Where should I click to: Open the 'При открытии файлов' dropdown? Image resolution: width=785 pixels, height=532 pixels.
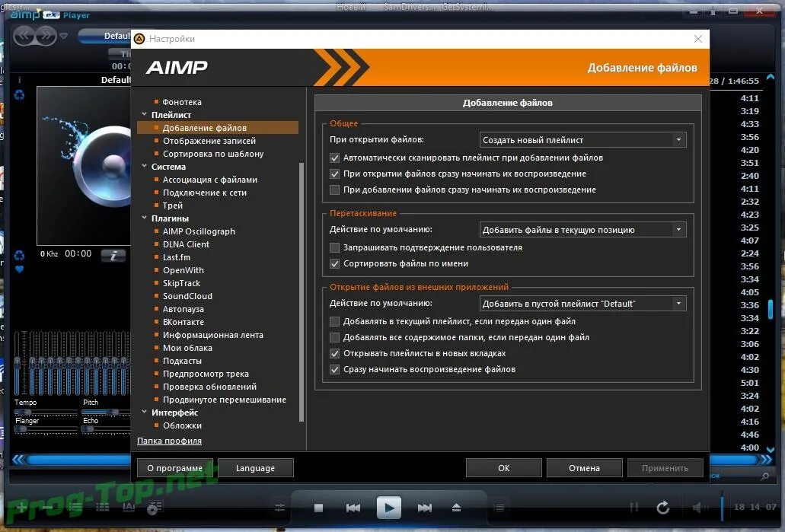(582, 140)
